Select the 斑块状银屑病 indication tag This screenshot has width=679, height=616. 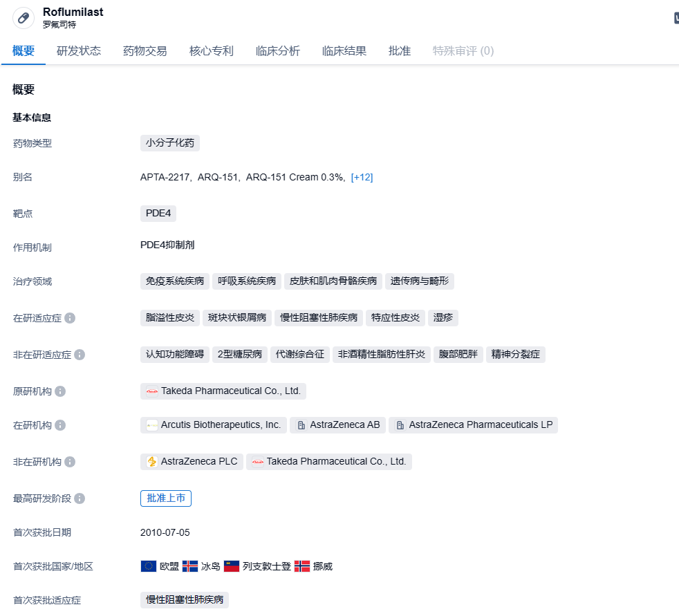tap(237, 318)
